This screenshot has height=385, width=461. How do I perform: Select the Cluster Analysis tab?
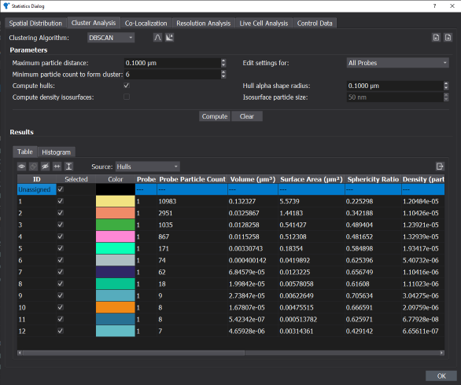tap(94, 23)
